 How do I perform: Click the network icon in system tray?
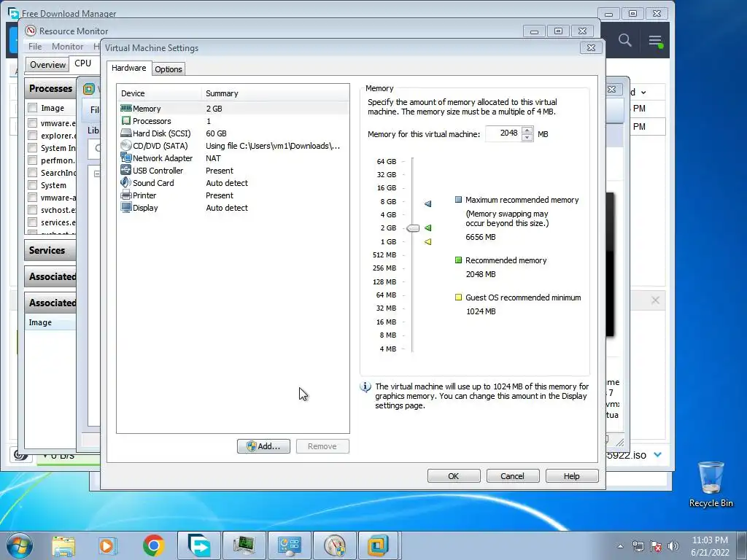(x=638, y=546)
